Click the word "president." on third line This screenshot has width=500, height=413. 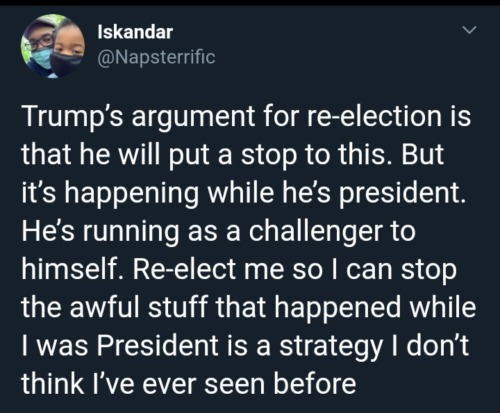click(x=402, y=194)
